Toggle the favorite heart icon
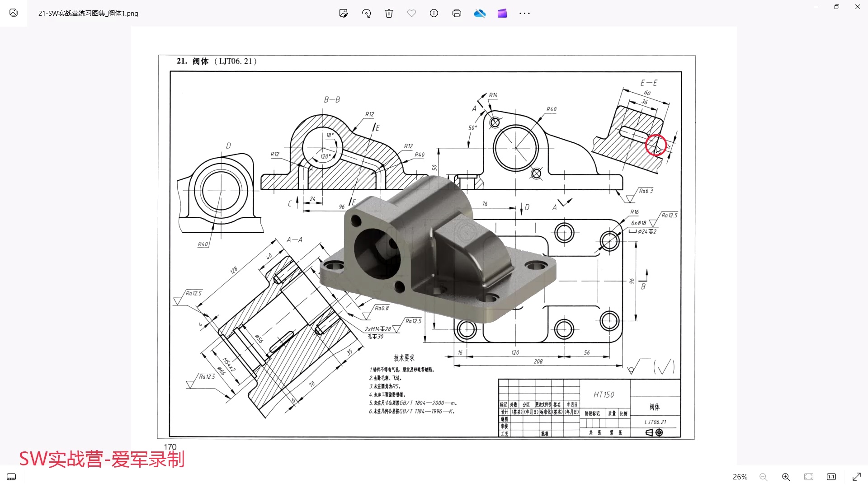This screenshot has width=868, height=488. pyautogui.click(x=411, y=14)
